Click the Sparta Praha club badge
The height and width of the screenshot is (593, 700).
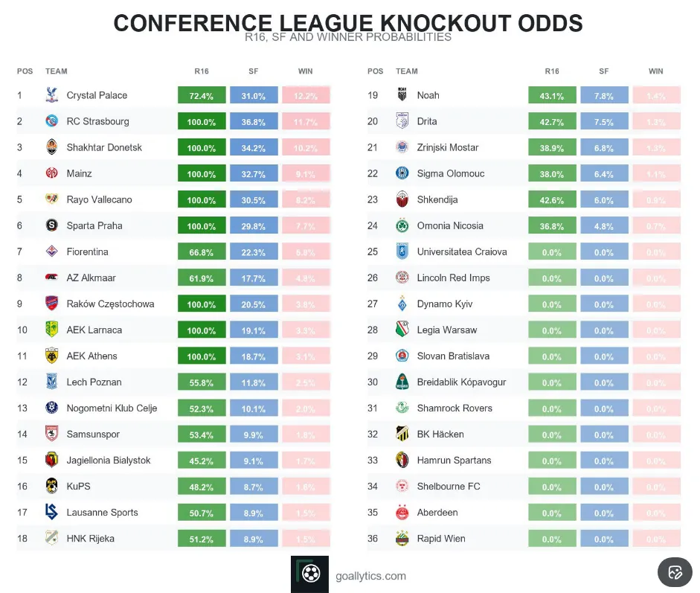tap(51, 225)
